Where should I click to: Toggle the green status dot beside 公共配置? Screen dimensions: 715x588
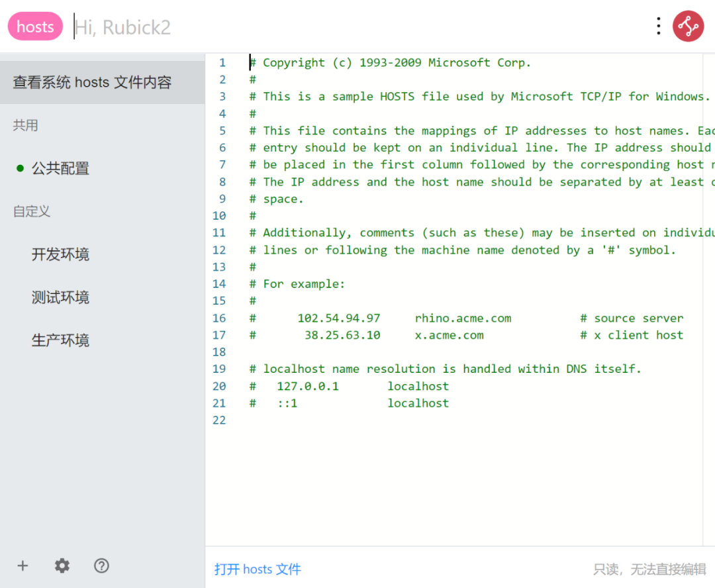tap(20, 169)
